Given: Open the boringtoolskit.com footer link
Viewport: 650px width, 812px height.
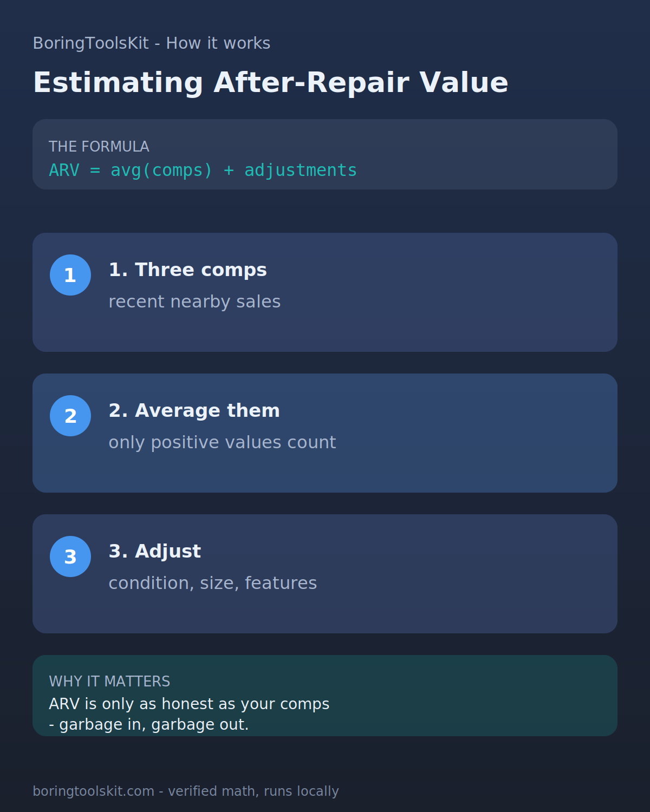Looking at the screenshot, I should (93, 791).
